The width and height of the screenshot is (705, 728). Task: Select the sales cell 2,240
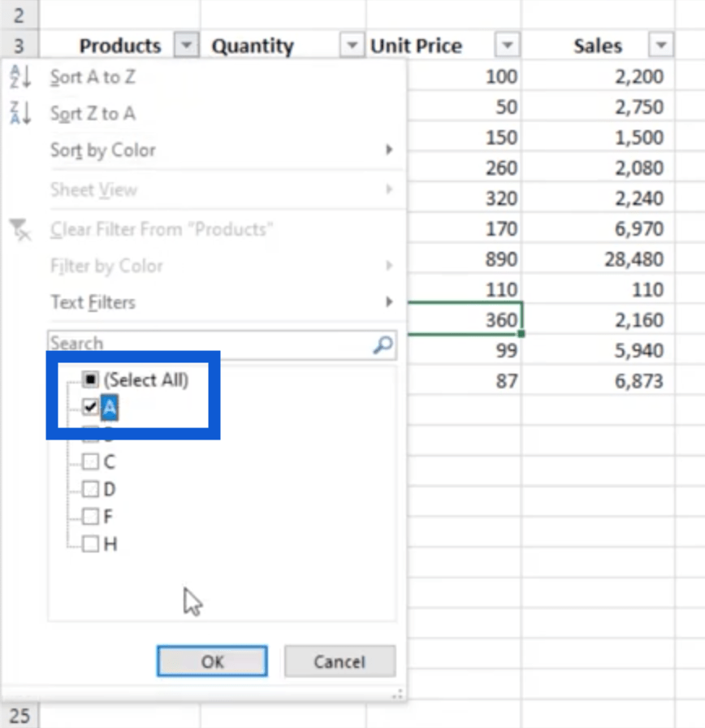[598, 198]
